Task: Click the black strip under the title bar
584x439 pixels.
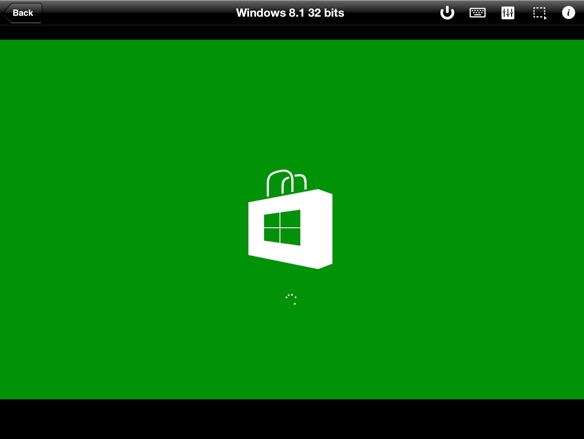Action: (292, 32)
